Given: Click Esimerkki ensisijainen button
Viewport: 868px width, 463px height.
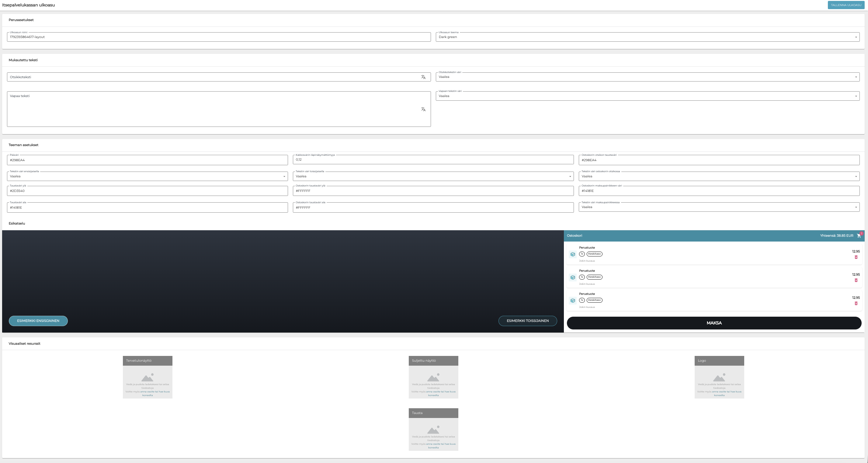Looking at the screenshot, I should coord(38,321).
